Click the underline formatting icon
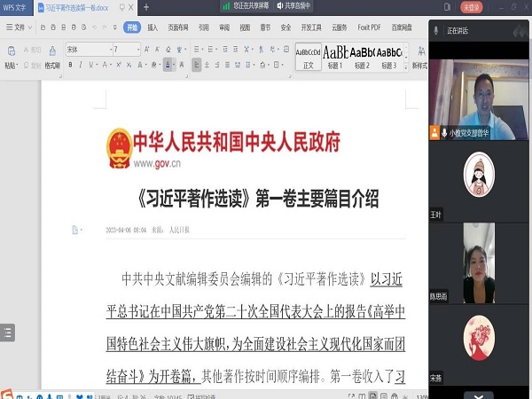The width and height of the screenshot is (532, 399). click(92, 65)
